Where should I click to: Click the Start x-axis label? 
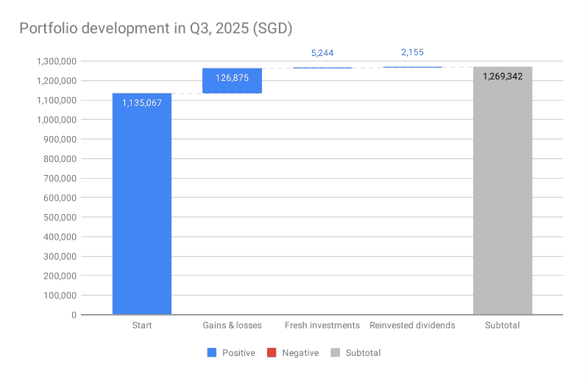pyautogui.click(x=142, y=325)
